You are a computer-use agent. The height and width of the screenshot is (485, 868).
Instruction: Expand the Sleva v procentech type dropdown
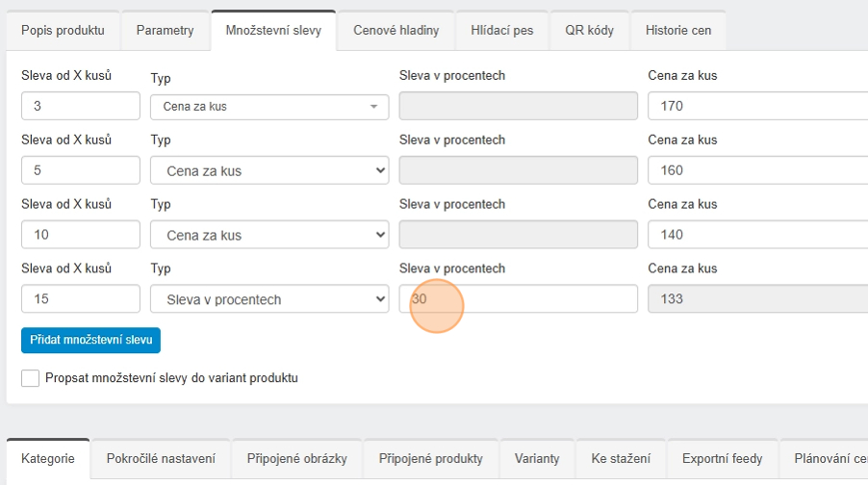(269, 300)
